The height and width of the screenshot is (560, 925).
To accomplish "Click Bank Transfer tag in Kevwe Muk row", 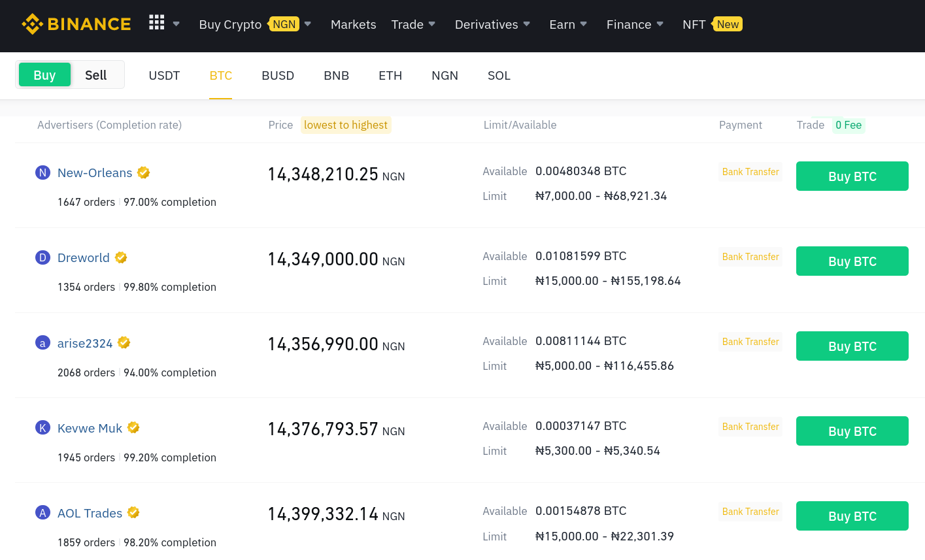I will click(750, 427).
